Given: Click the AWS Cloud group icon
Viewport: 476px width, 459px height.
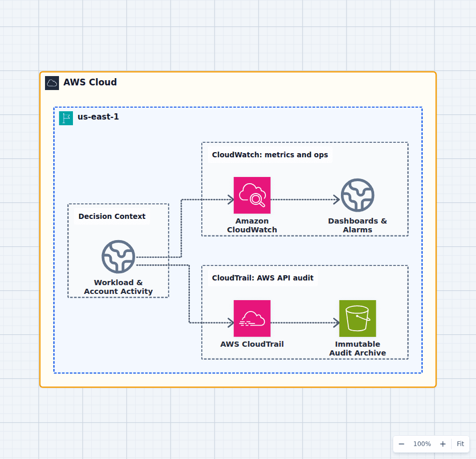Looking at the screenshot, I should [52, 83].
